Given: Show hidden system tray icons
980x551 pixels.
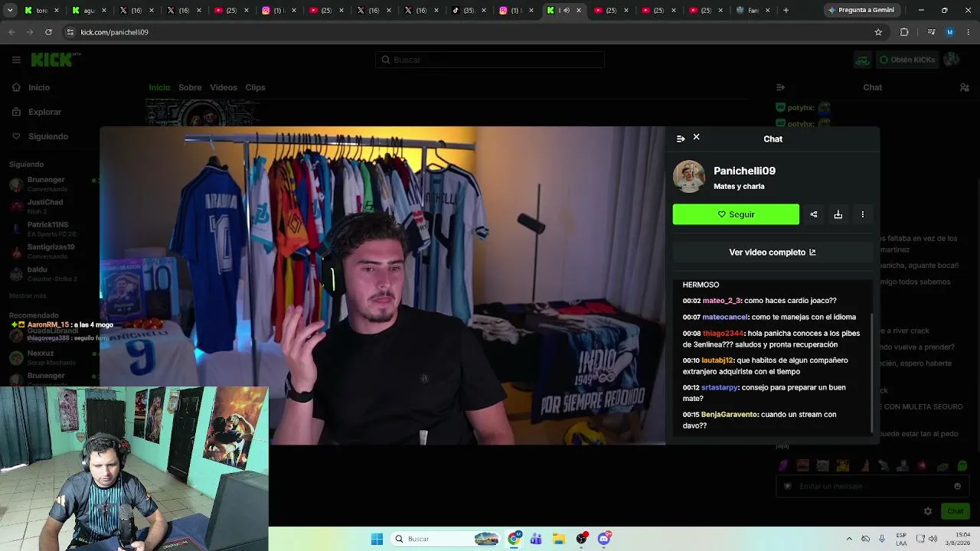Looking at the screenshot, I should 848,539.
